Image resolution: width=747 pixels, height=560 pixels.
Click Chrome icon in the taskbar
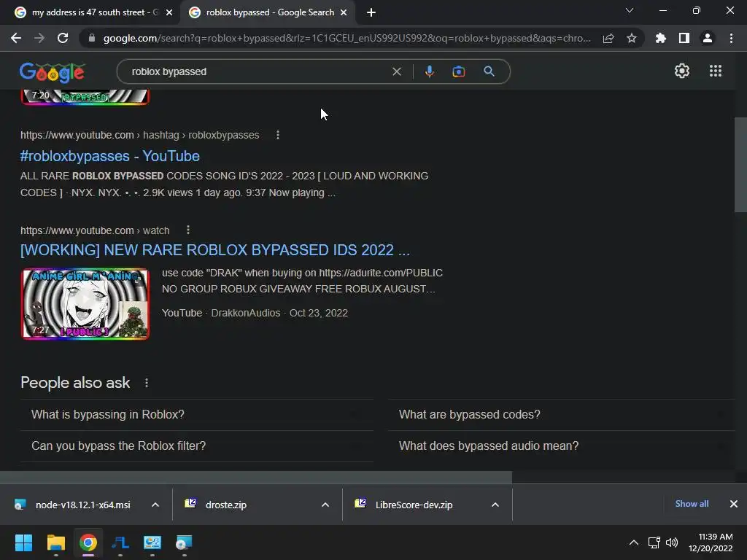tap(88, 542)
